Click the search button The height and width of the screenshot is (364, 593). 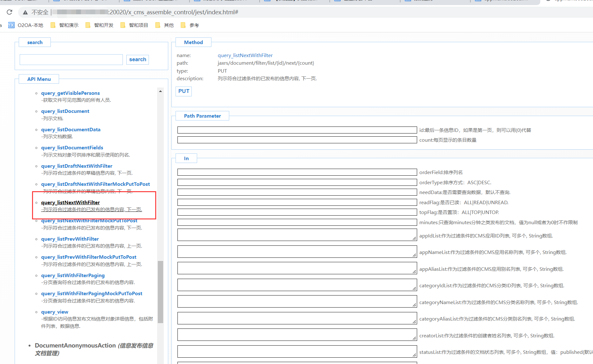(137, 60)
